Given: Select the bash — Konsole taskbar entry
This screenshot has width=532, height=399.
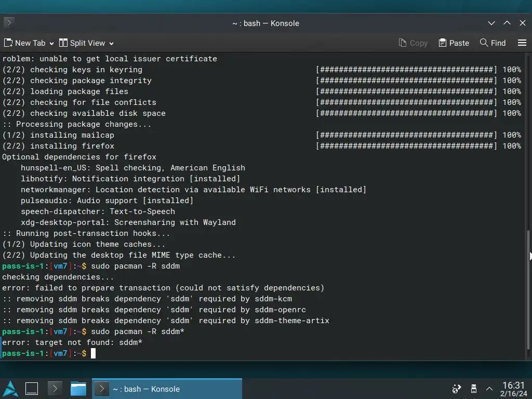Looking at the screenshot, I should 167,389.
